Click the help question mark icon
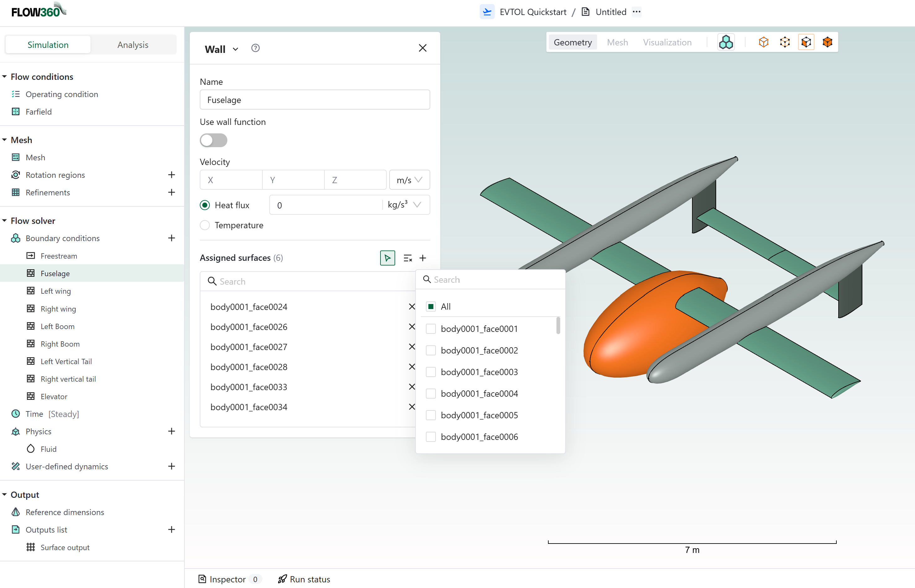Viewport: 915px width, 588px height. 255,48
